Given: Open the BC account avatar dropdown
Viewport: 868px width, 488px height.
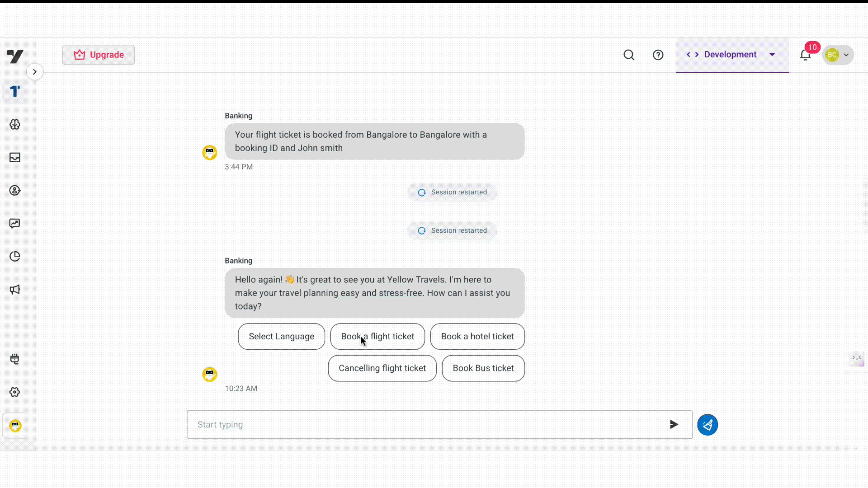Looking at the screenshot, I should (838, 55).
